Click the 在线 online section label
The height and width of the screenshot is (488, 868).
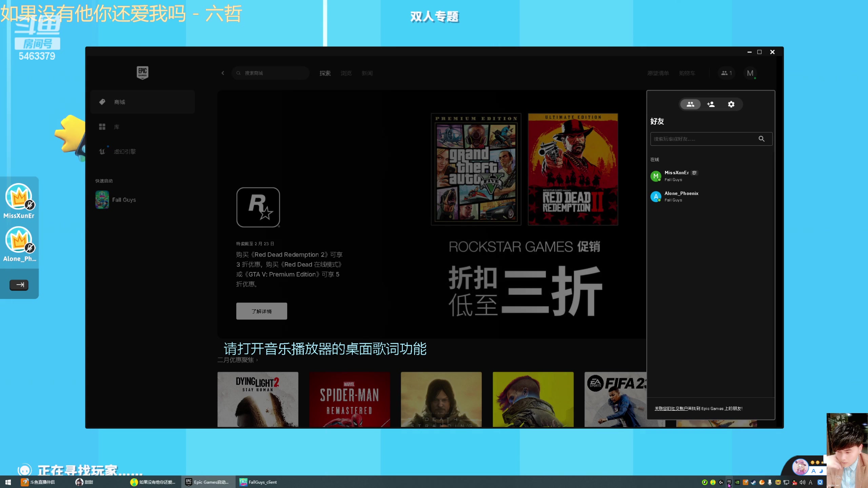654,159
